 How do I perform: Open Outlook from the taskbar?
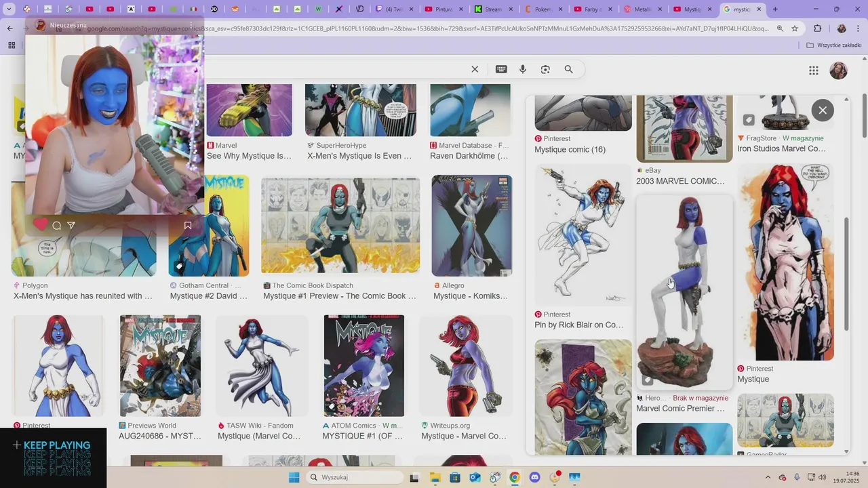coord(475,478)
